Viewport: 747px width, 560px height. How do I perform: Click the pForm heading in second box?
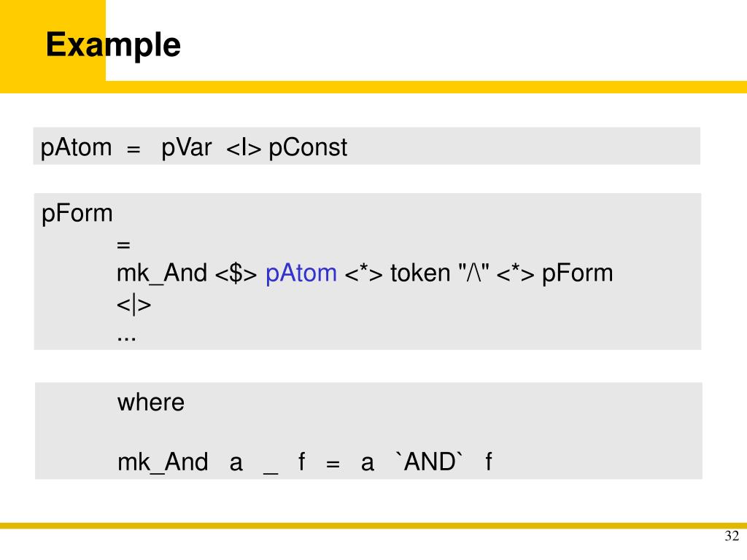pos(77,214)
